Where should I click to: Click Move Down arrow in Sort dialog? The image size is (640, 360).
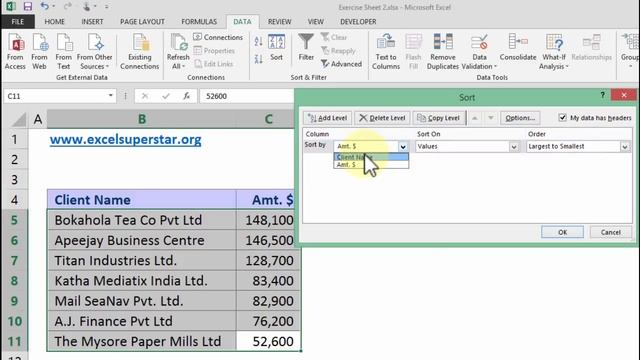point(491,118)
